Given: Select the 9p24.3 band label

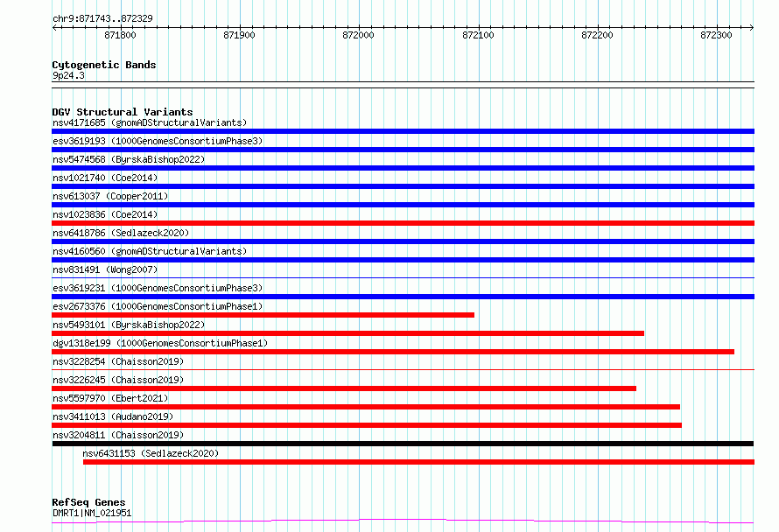Looking at the screenshot, I should (68, 75).
